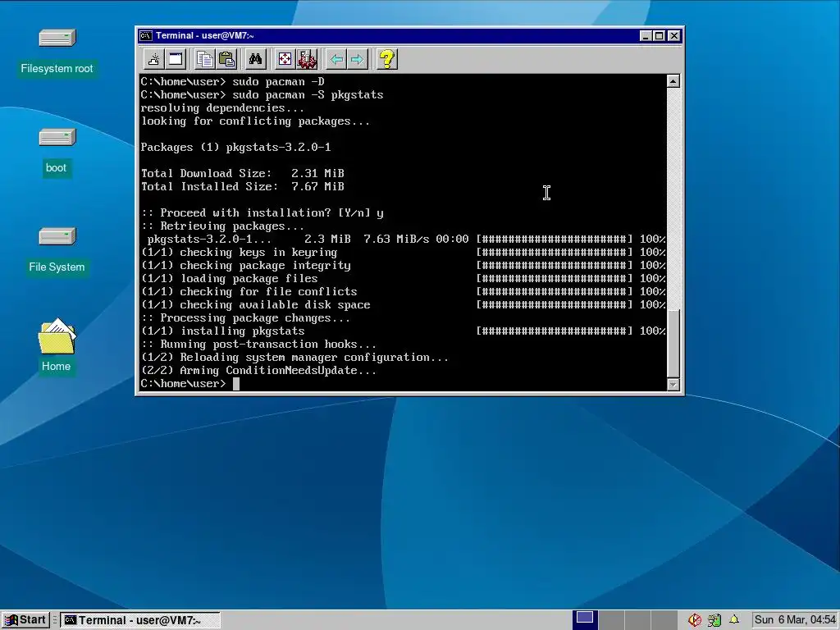
Task: Click 'Proceed with installation? [Y/n] y' line
Action: click(262, 212)
